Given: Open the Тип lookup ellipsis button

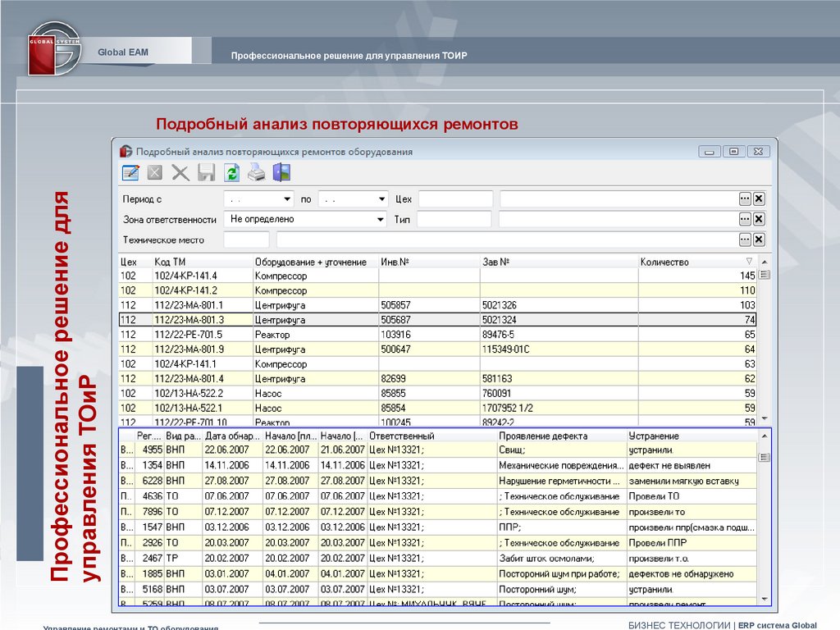Looking at the screenshot, I should [745, 219].
